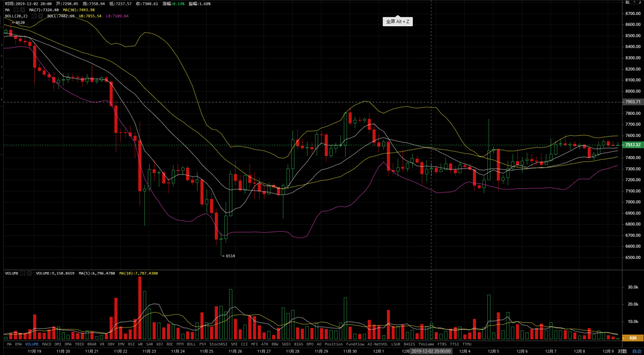Close the VOLUME sub-chart panel

[x=30, y=273]
